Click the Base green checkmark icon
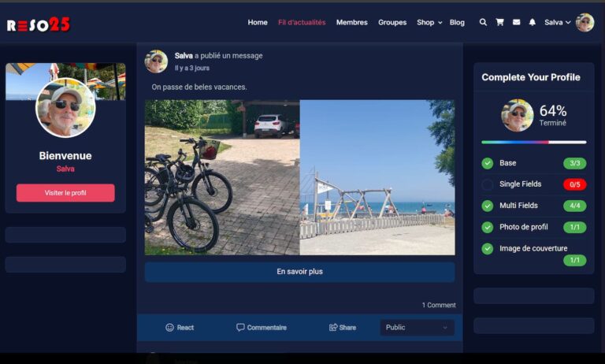This screenshot has height=364, width=605. point(488,163)
